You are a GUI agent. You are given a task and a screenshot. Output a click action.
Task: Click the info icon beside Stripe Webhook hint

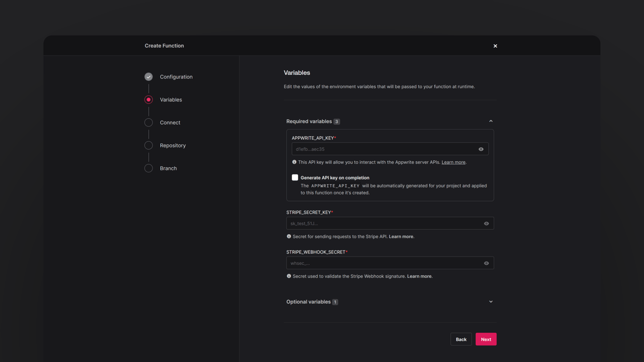coord(289,276)
